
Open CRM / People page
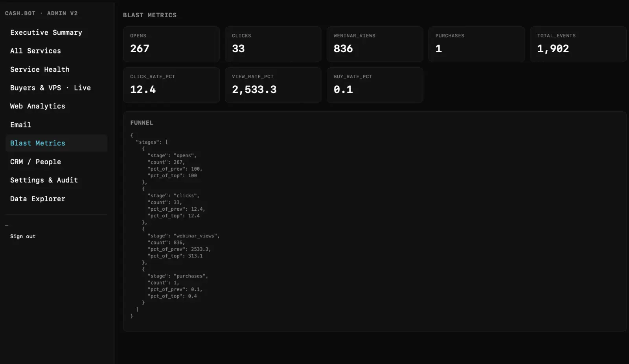pyautogui.click(x=35, y=162)
